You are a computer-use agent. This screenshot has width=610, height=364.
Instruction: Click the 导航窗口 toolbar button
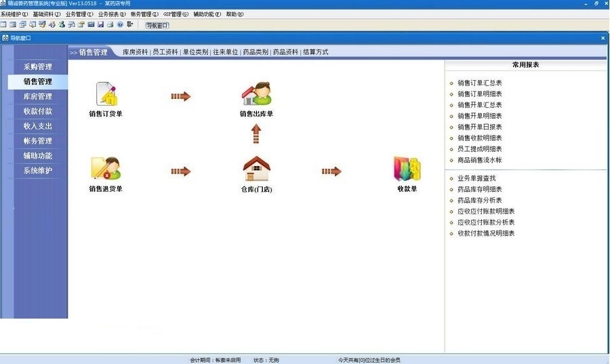point(157,25)
